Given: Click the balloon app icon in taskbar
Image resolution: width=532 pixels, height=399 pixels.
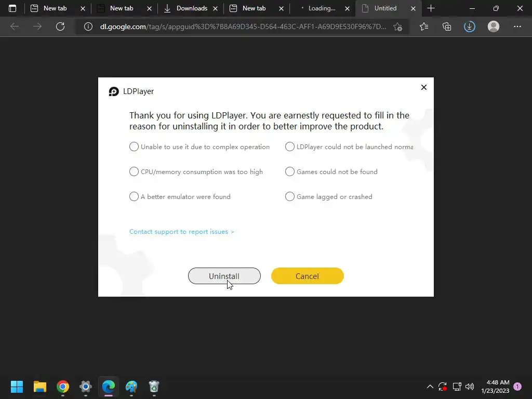Looking at the screenshot, I should click(x=131, y=387).
